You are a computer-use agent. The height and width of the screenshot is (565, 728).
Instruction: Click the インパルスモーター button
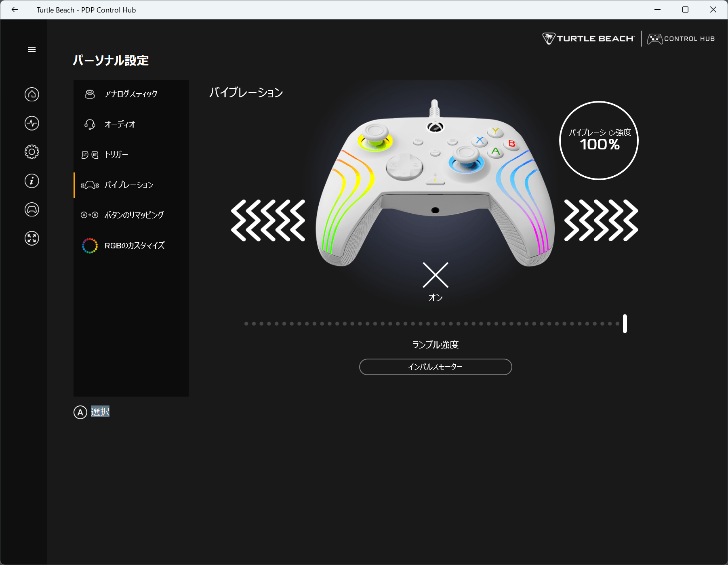436,367
